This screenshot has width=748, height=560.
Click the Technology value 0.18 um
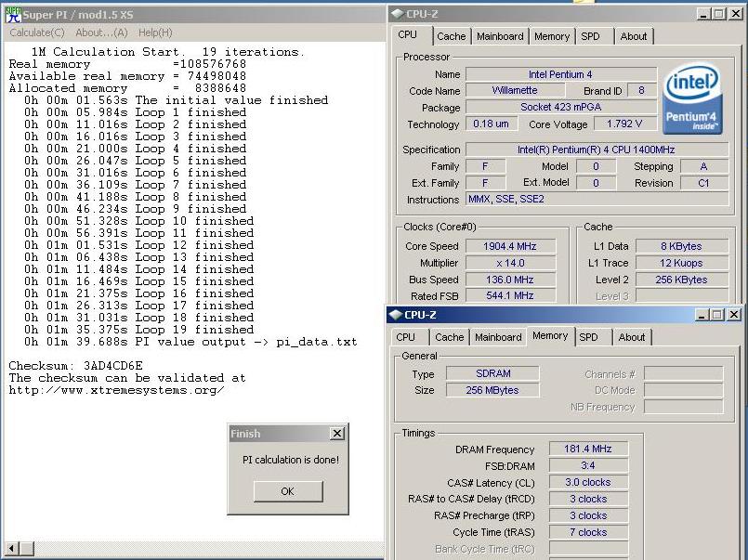coord(492,124)
